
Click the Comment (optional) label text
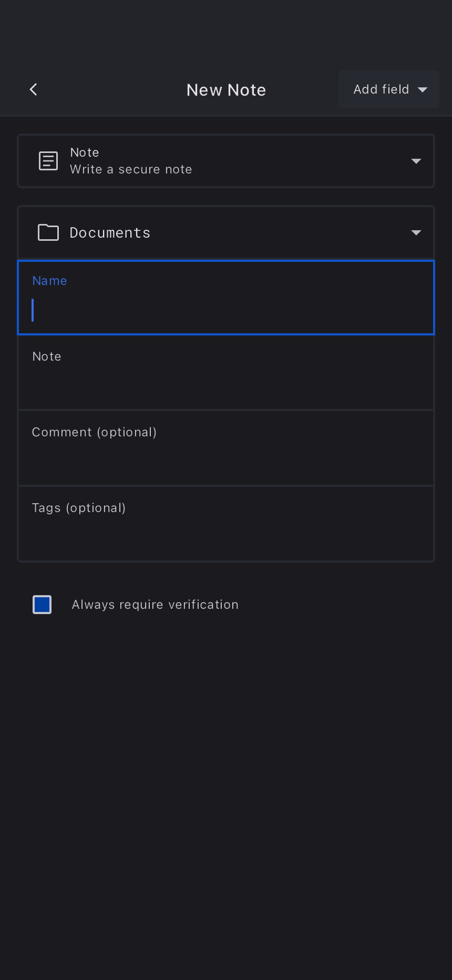click(x=94, y=432)
